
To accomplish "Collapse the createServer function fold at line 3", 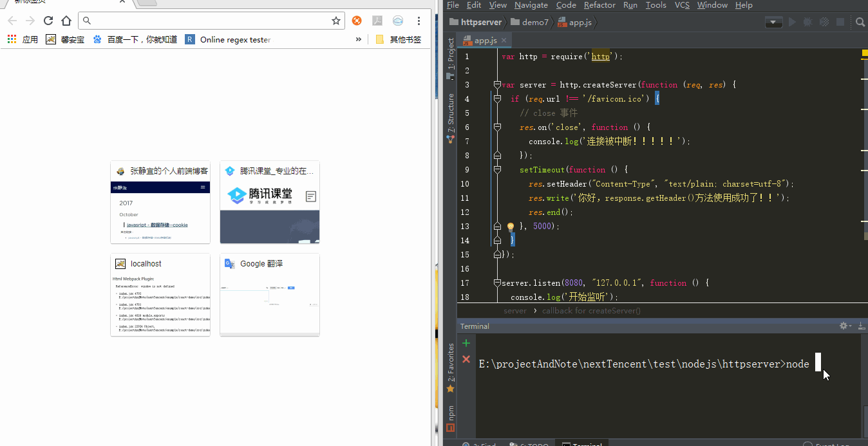I will 497,85.
